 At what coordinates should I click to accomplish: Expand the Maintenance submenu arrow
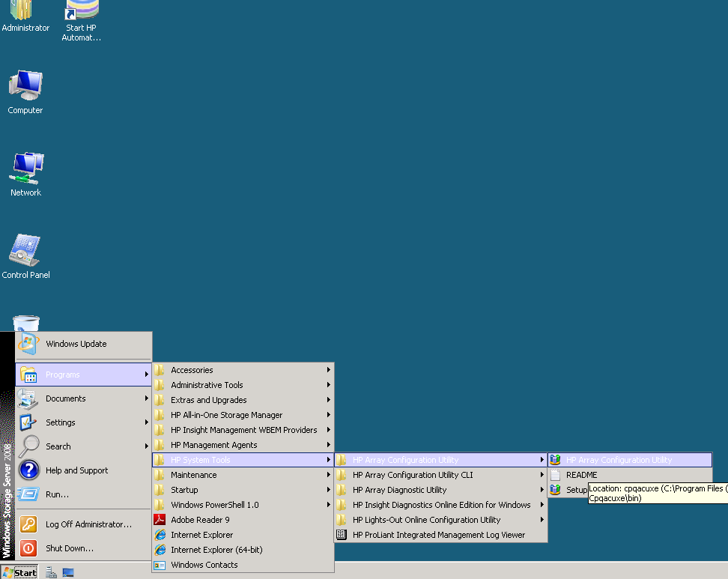328,475
